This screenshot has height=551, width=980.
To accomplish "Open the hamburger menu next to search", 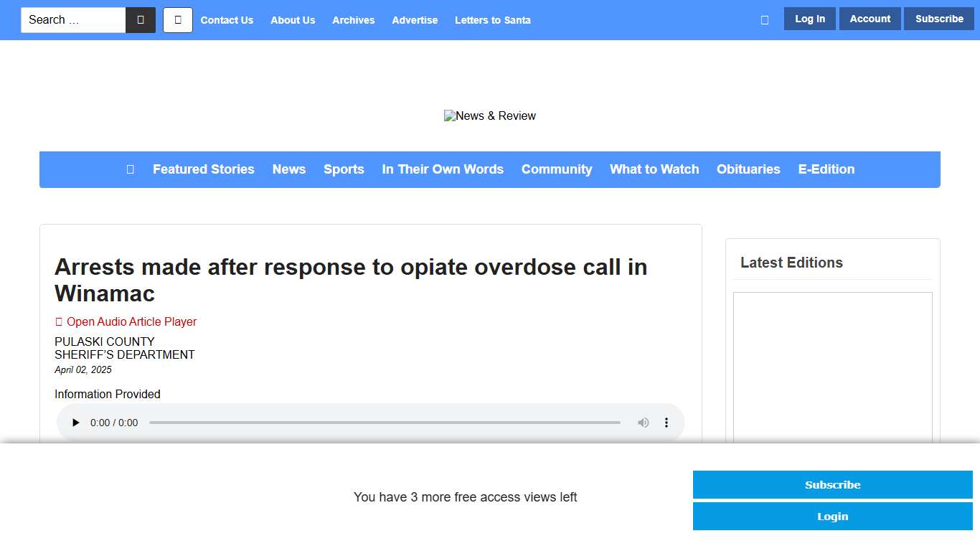I will (177, 20).
